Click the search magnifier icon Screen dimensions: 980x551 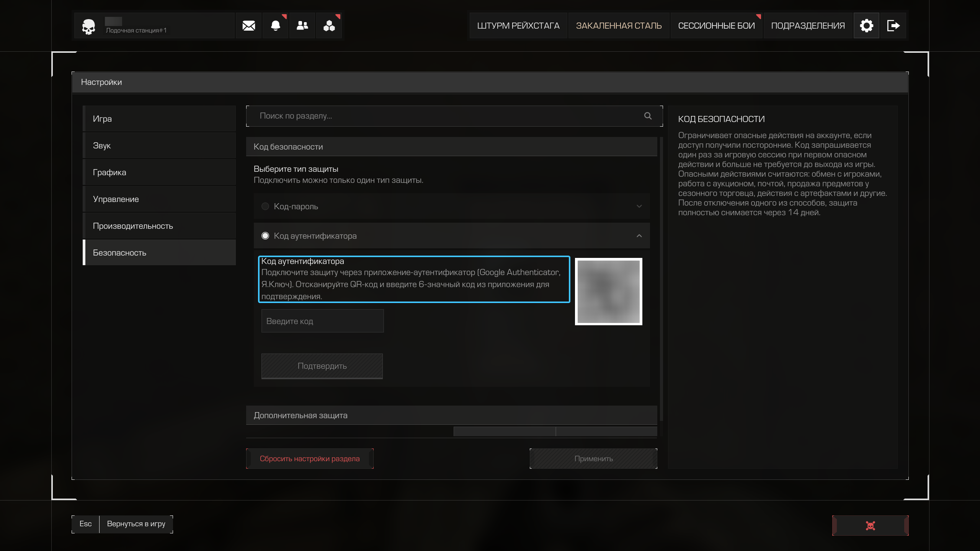[x=648, y=116]
